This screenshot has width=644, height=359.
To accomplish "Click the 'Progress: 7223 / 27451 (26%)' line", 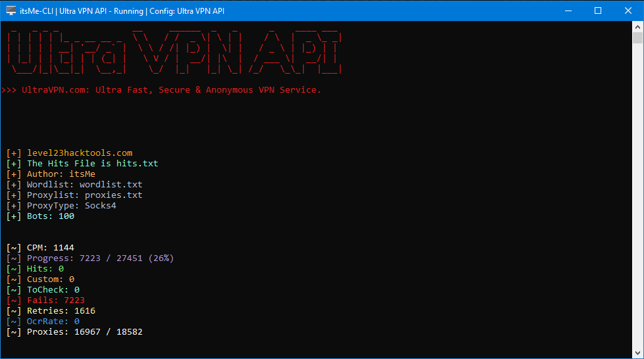I will coord(90,258).
